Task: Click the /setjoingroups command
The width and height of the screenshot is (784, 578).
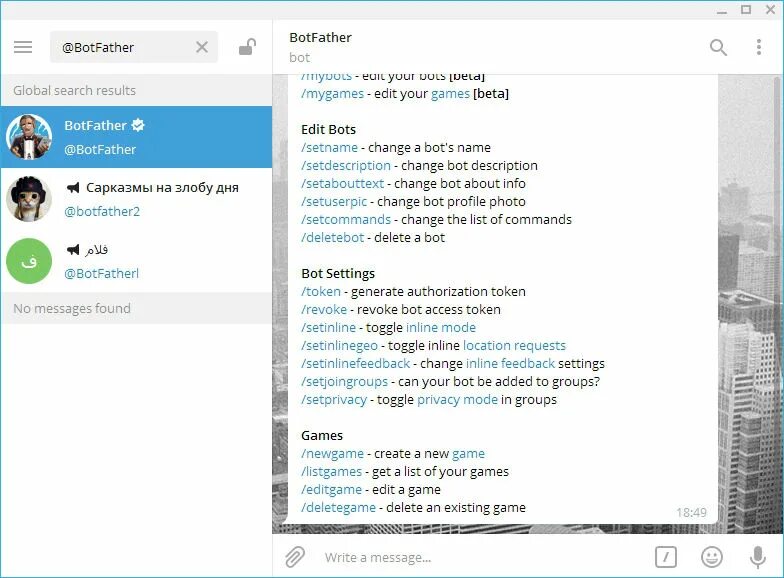Action: (344, 382)
